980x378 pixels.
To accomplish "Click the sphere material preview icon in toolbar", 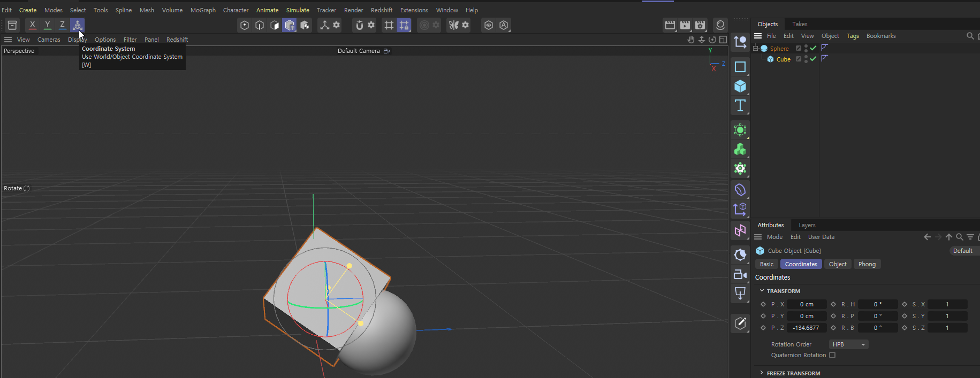I will pos(720,25).
